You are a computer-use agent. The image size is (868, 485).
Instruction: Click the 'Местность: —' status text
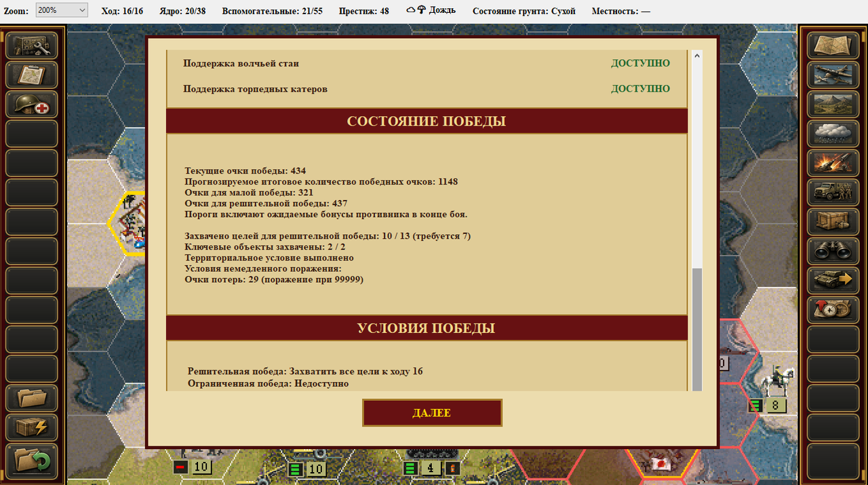coord(621,11)
